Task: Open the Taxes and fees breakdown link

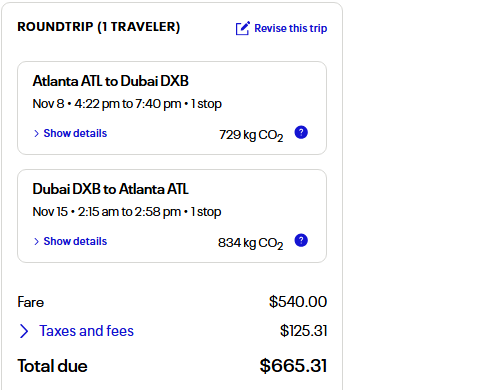Action: (86, 331)
